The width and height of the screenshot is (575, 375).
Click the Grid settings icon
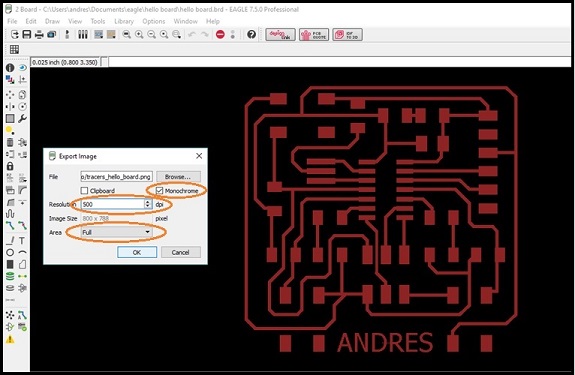click(x=14, y=49)
